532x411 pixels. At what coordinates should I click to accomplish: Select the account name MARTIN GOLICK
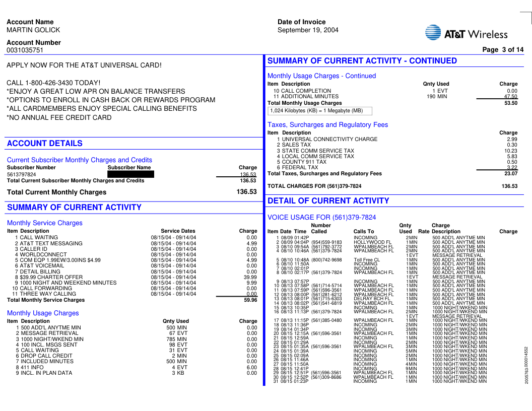click(33, 30)
